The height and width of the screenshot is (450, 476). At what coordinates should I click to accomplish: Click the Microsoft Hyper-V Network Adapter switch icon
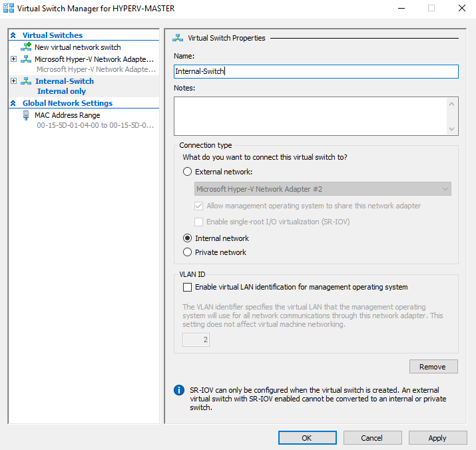pyautogui.click(x=26, y=59)
